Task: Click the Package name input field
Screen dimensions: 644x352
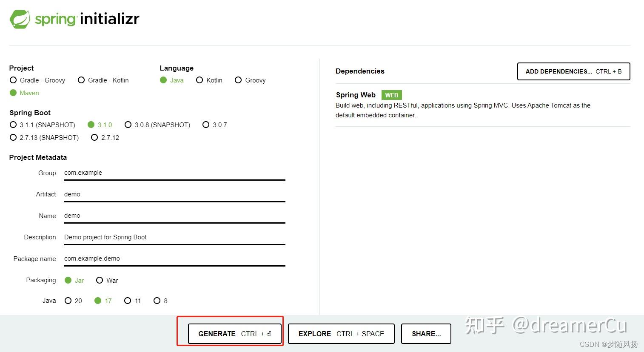Action: [x=170, y=258]
